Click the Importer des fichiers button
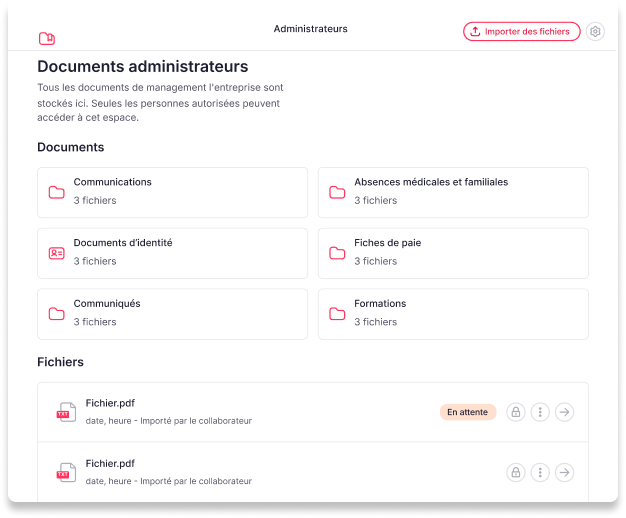The image size is (626, 518). (521, 32)
